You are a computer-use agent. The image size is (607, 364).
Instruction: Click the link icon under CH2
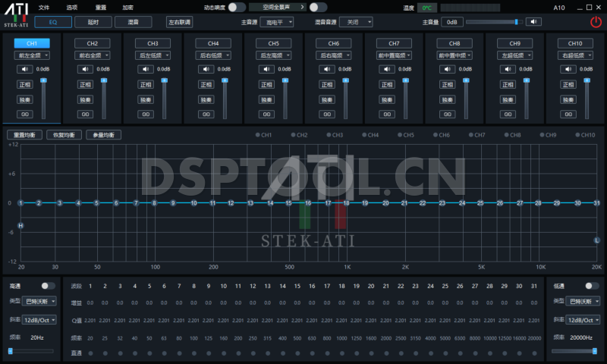pyautogui.click(x=85, y=114)
